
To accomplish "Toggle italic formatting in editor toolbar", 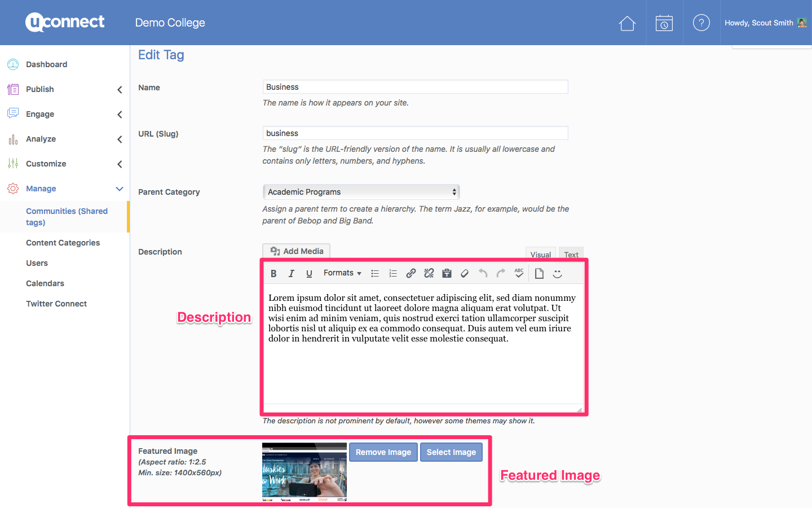I will click(x=291, y=274).
